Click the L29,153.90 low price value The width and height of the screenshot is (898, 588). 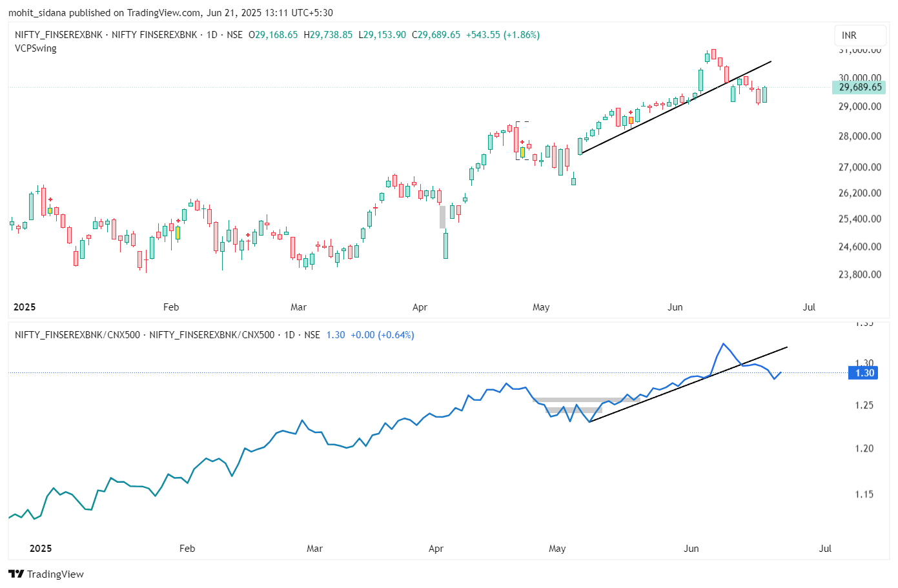click(x=382, y=35)
